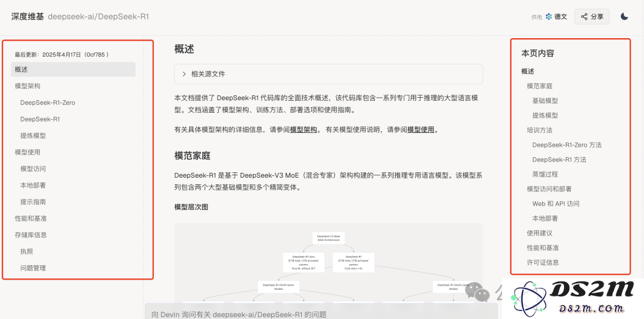Jump to DeepSeek-R1-Zero 方法 in page contents

point(567,145)
